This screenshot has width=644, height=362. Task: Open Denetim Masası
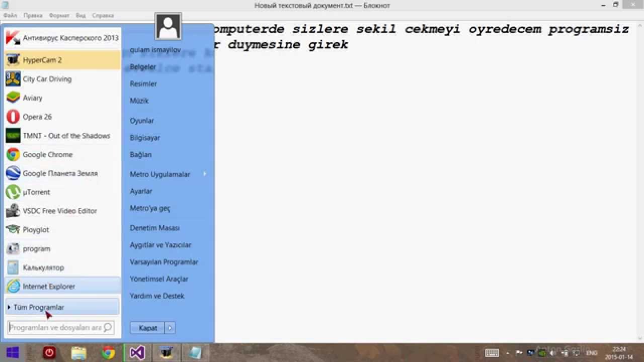(155, 228)
